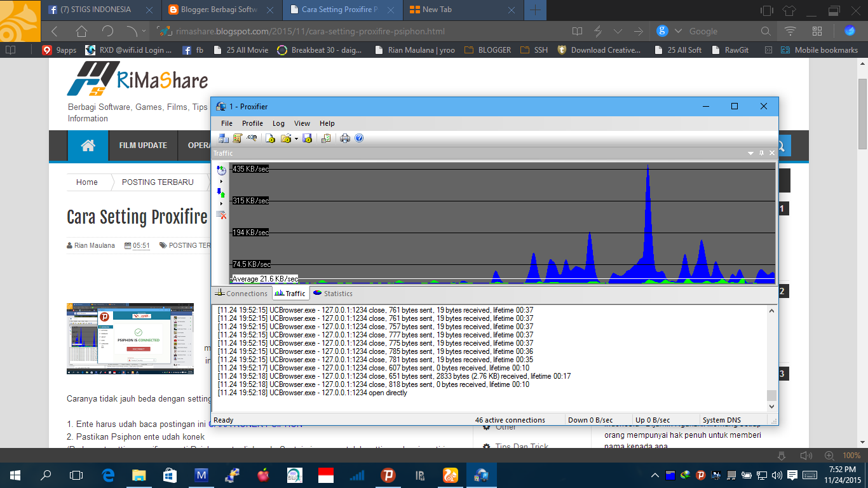Open the Psiphon app in the taskbar
868x488 pixels.
tap(388, 475)
